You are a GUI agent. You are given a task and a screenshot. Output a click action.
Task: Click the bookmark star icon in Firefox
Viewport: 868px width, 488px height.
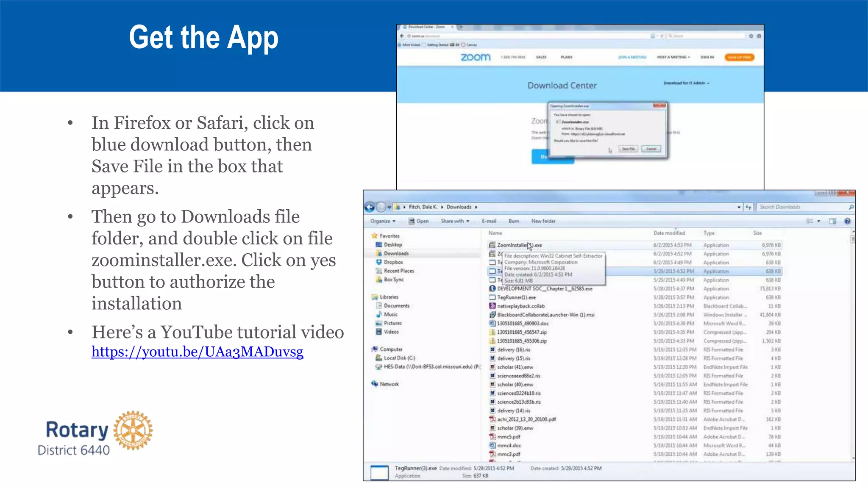pos(751,36)
